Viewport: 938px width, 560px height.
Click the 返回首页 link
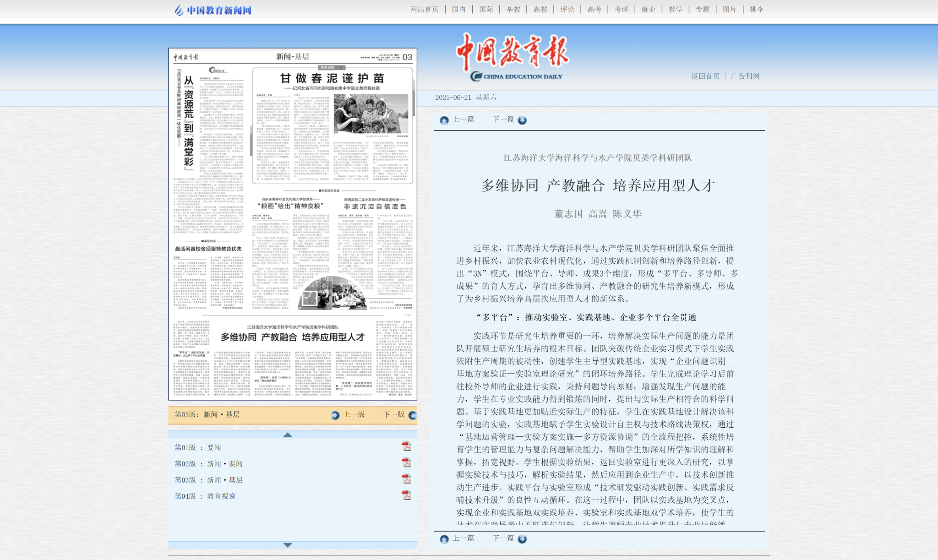click(x=705, y=76)
